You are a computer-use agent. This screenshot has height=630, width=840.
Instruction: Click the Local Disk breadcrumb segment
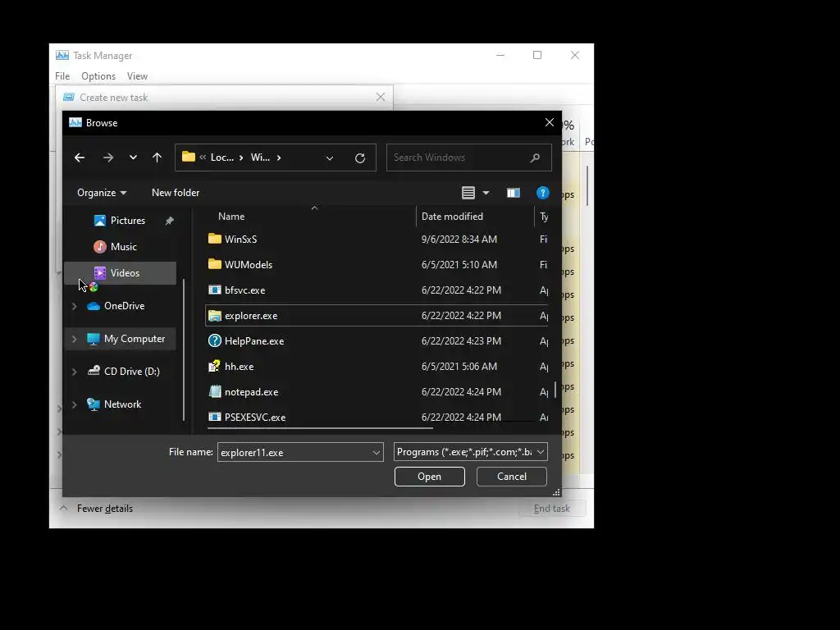(x=221, y=157)
